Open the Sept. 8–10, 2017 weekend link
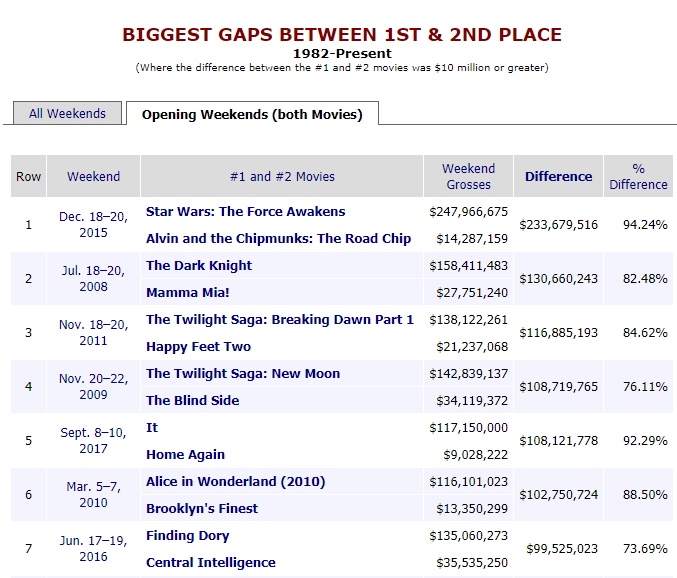Viewport: 677px width, 578px height. 93,440
